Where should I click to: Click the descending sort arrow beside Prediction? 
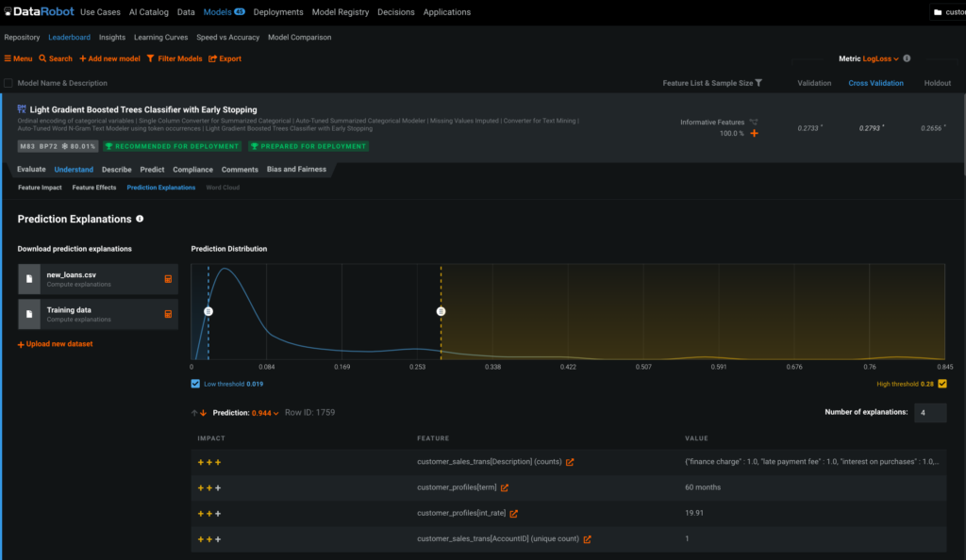pyautogui.click(x=202, y=412)
